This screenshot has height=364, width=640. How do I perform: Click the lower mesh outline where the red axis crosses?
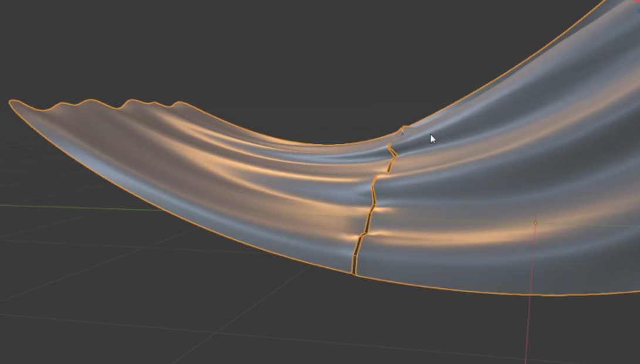click(531, 294)
